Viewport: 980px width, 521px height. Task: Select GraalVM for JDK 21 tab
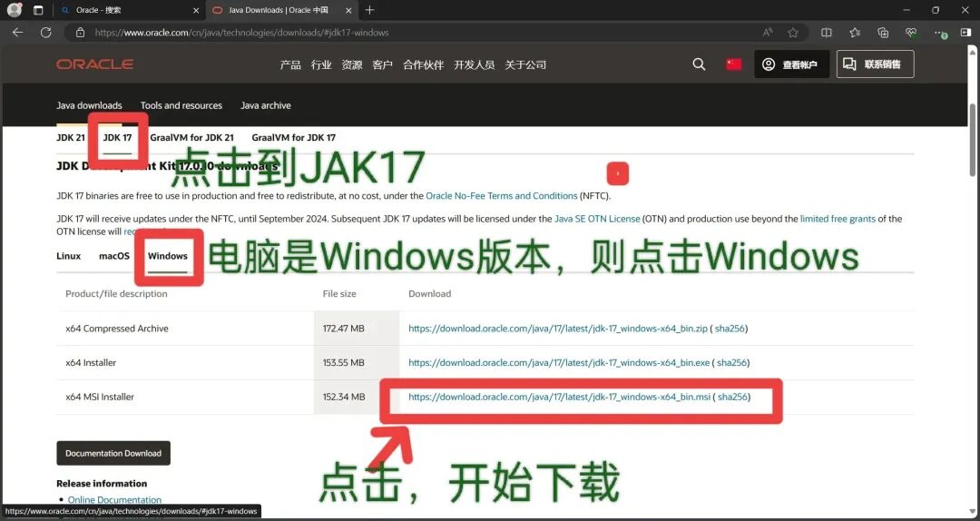tap(191, 138)
